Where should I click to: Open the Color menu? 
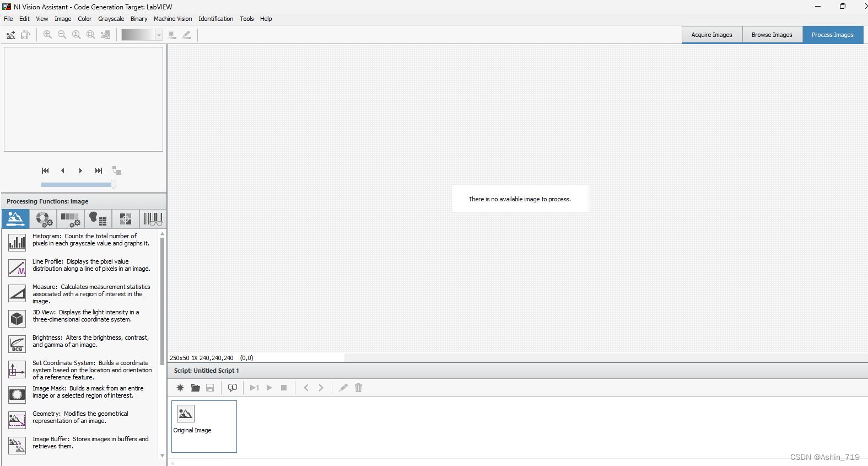pos(85,19)
